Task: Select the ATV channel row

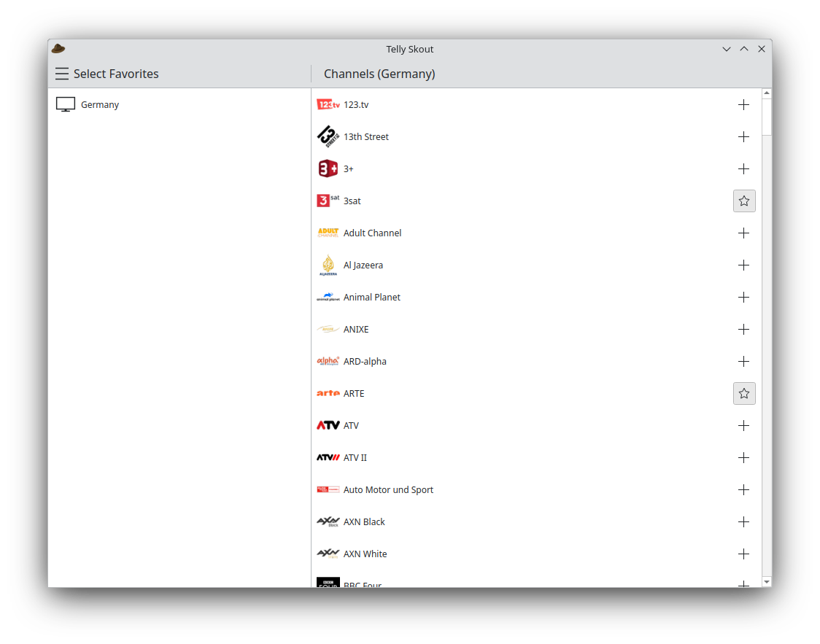Action: tap(511, 426)
